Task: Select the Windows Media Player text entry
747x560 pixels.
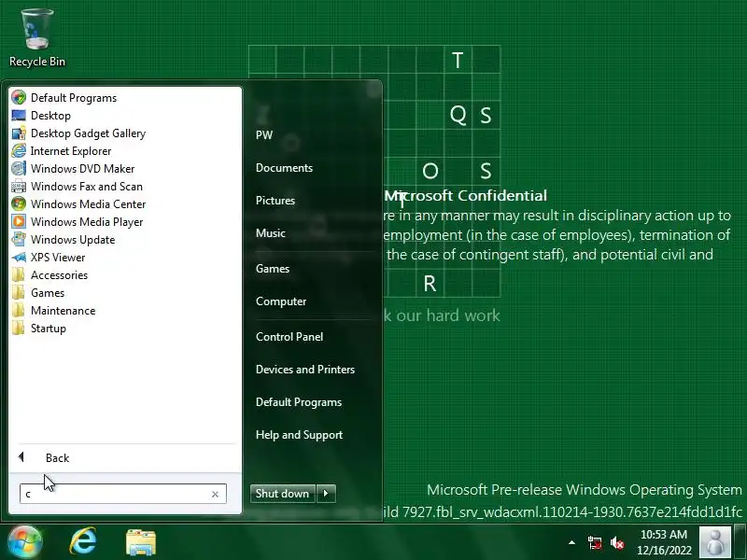Action: pos(87,222)
